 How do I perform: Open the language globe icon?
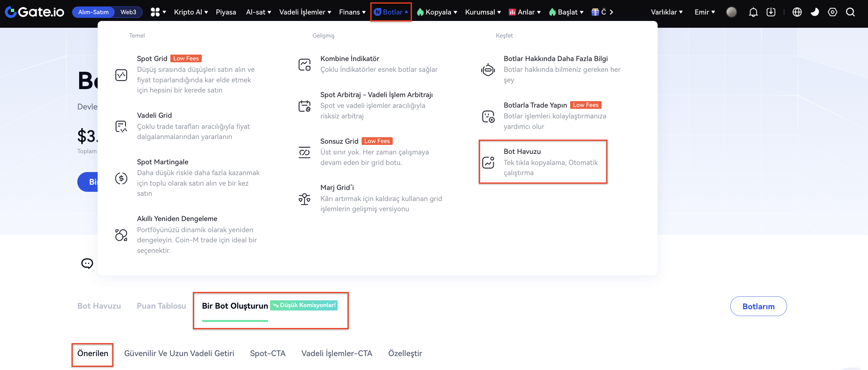coord(797,12)
